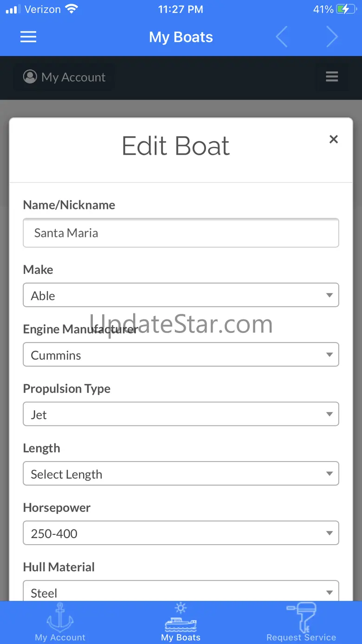Click the My Account user avatar icon
This screenshot has height=644, width=362.
click(x=30, y=77)
